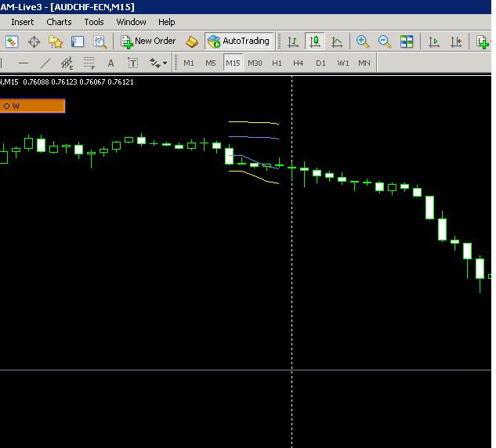The width and height of the screenshot is (496, 448).
Task: Launch MetaEditor via yellow book icon
Action: pyautogui.click(x=192, y=42)
